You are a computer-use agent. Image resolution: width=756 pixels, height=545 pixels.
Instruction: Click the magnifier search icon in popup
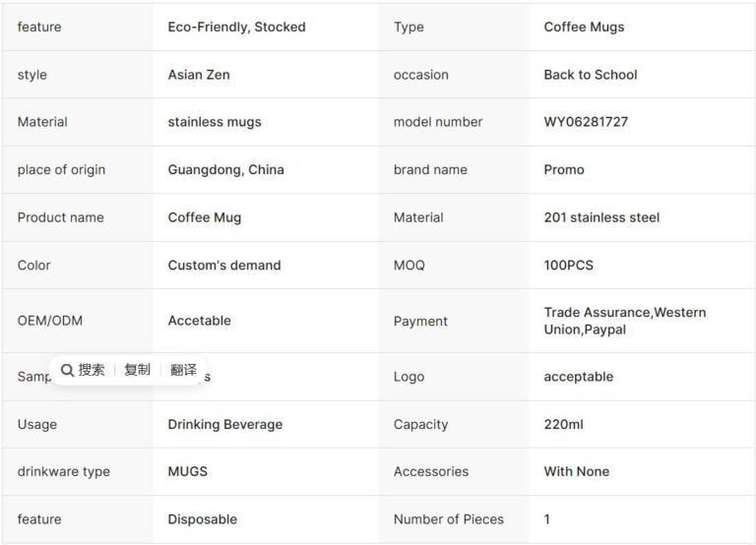click(x=67, y=371)
